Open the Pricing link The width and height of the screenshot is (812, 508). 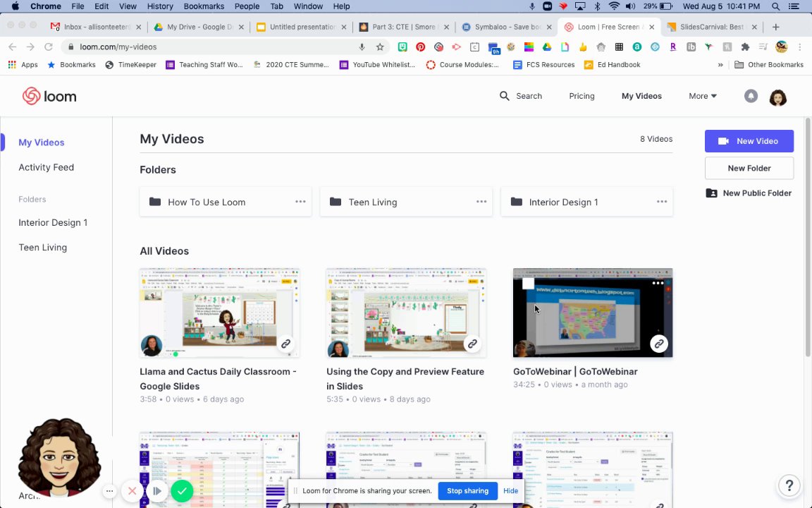(582, 96)
